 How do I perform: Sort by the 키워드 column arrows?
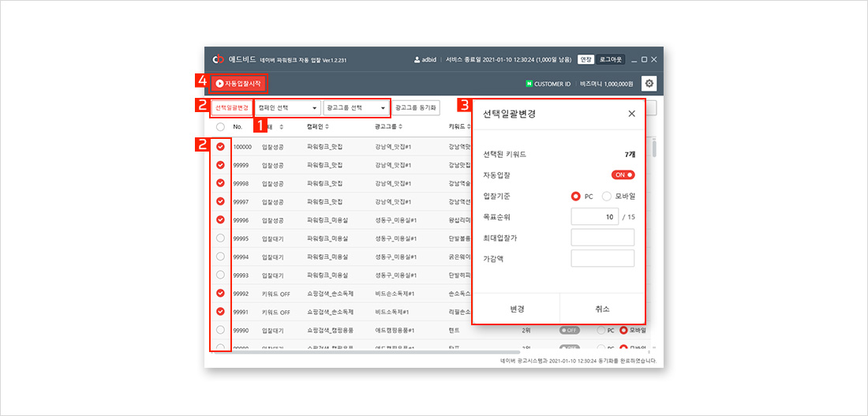(468, 127)
